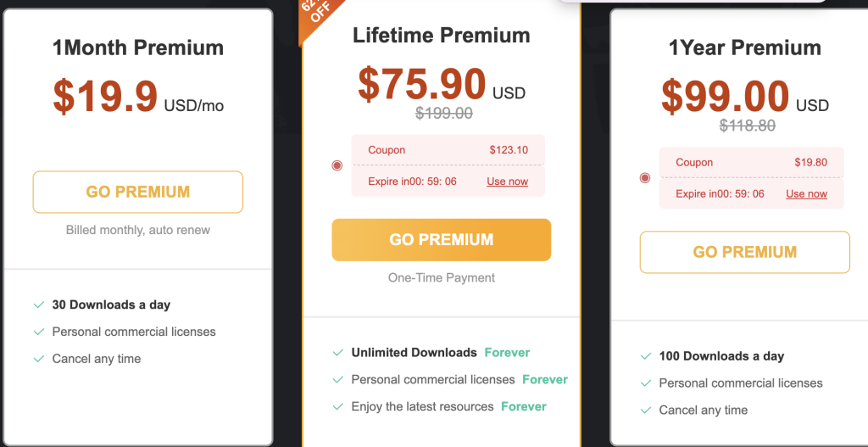
Task: Click checkmark beside 100 Downloads a day
Action: click(645, 356)
